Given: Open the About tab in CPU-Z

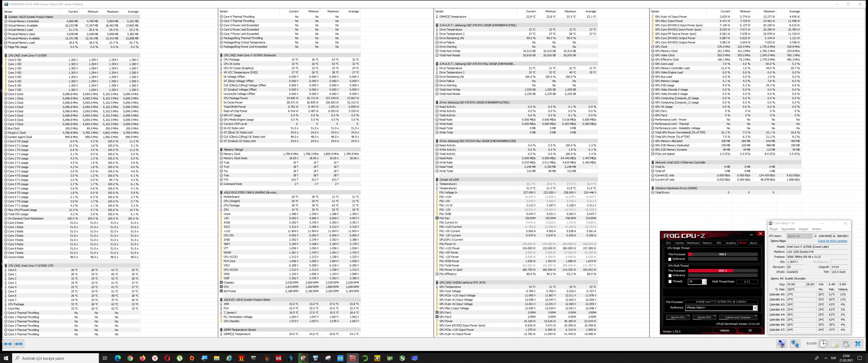Looking at the screenshot, I should point(753,243).
